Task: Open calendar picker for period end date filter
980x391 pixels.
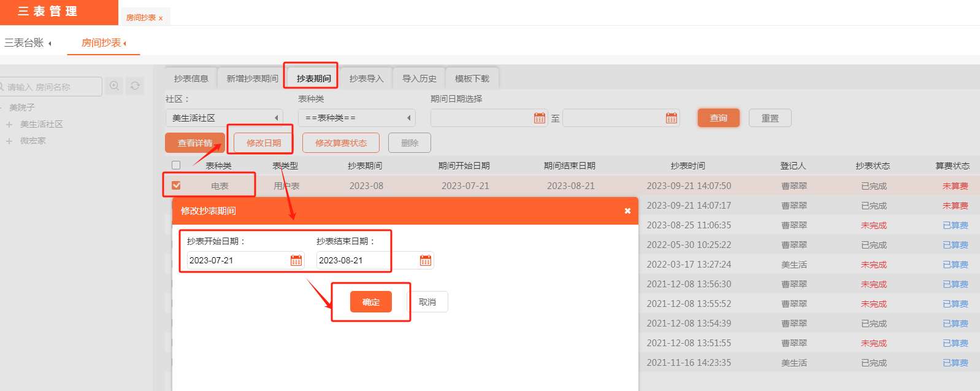Action: click(672, 118)
